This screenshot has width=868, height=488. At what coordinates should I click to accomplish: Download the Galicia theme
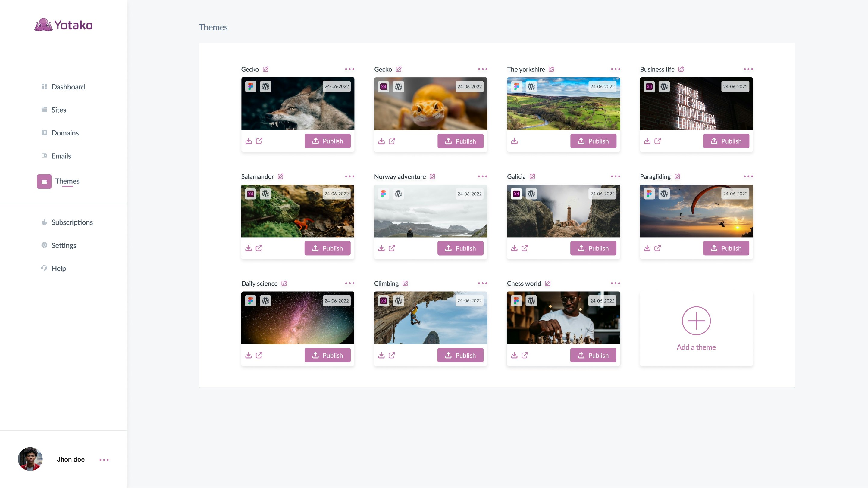click(515, 248)
